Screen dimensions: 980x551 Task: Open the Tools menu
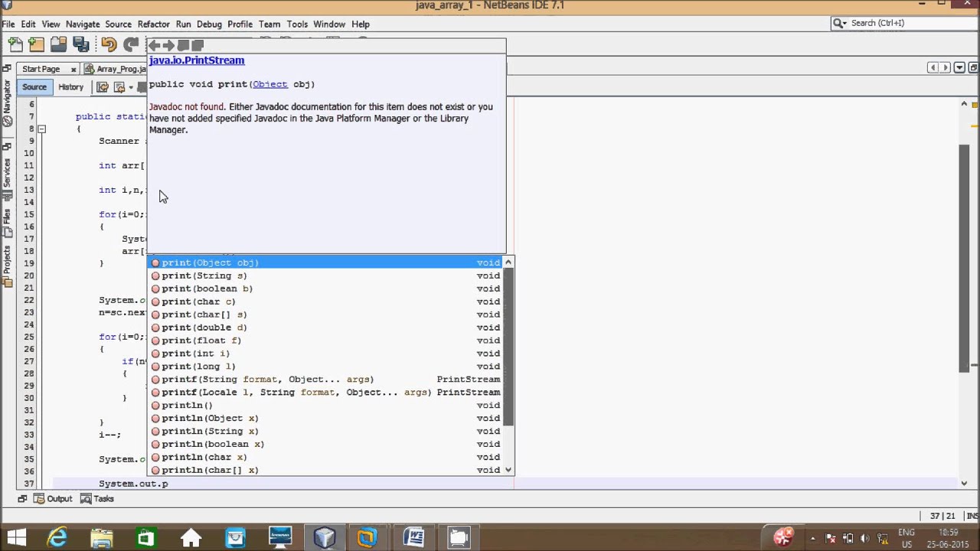point(297,24)
